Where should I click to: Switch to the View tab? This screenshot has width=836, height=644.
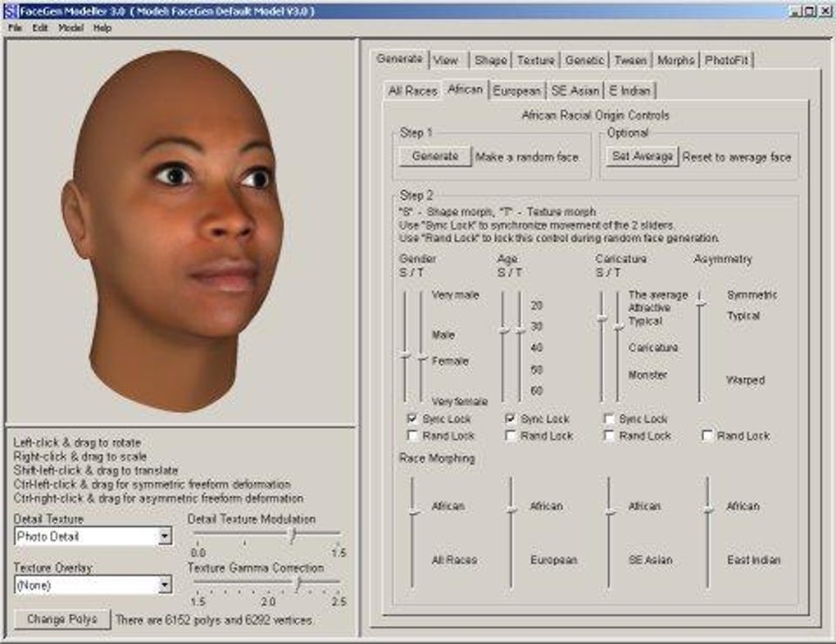coord(446,61)
